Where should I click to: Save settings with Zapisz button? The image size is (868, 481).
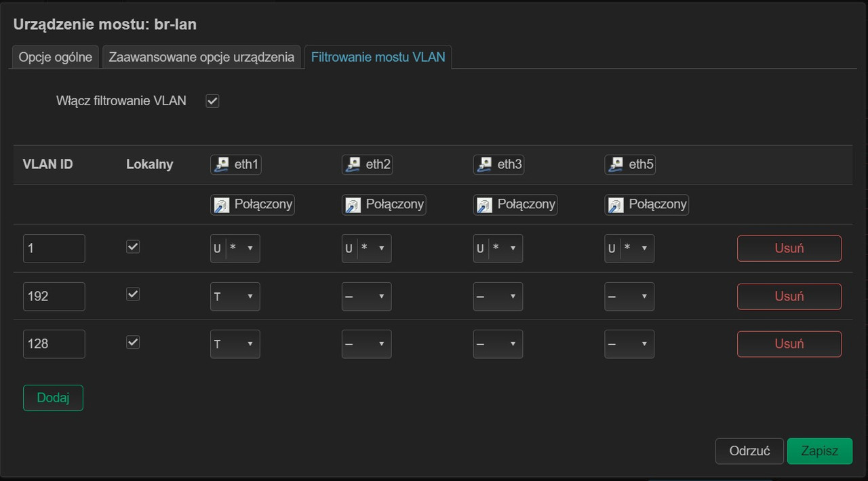click(x=820, y=451)
